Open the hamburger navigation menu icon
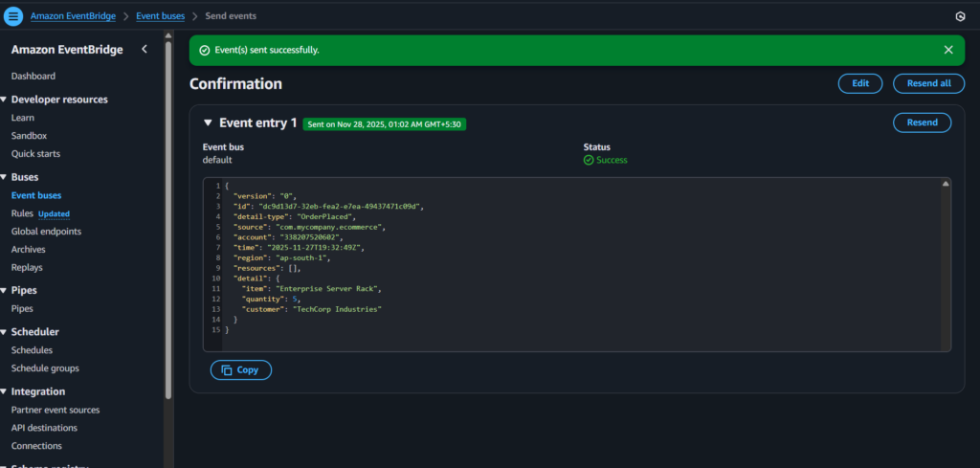The height and width of the screenshot is (468, 980). point(13,16)
